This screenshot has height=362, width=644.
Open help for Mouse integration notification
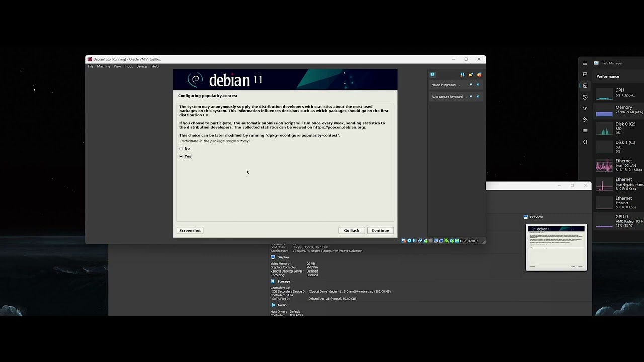click(x=471, y=84)
